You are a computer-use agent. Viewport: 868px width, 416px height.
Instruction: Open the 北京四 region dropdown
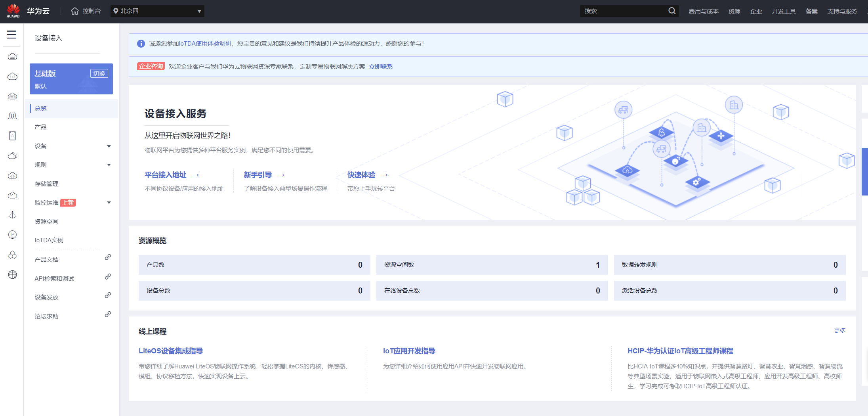157,11
